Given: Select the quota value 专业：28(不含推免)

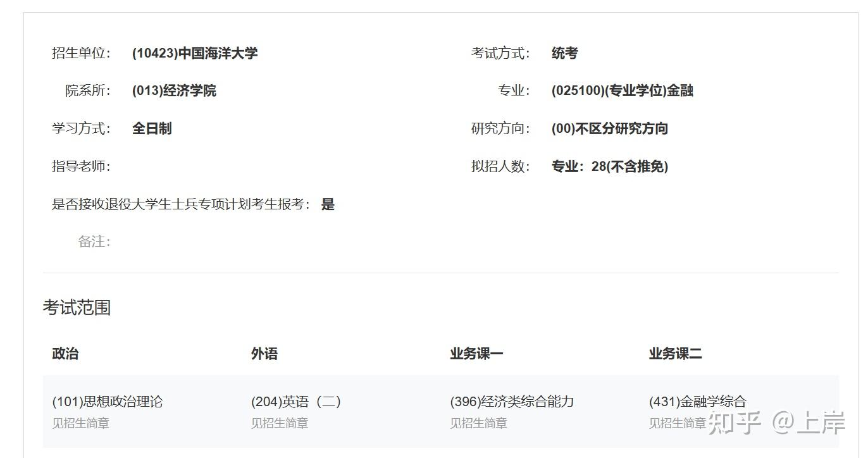Looking at the screenshot, I should [610, 166].
